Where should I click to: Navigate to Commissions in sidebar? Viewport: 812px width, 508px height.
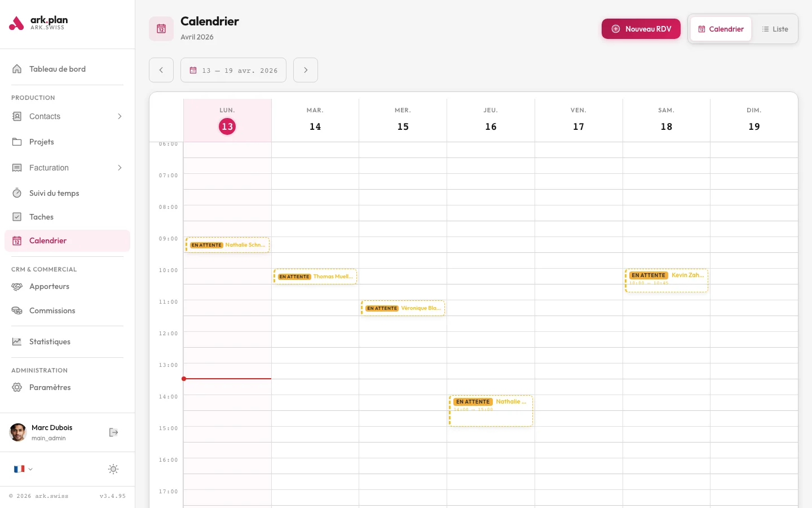point(52,310)
